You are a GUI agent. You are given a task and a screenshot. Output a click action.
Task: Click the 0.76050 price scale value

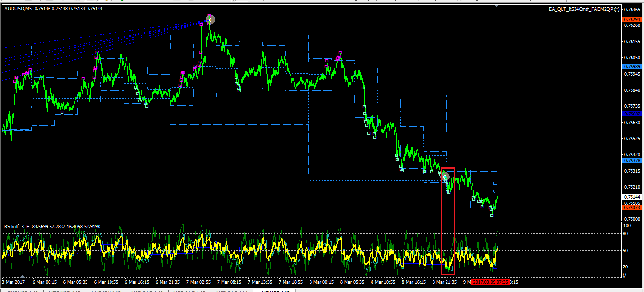tap(632, 57)
